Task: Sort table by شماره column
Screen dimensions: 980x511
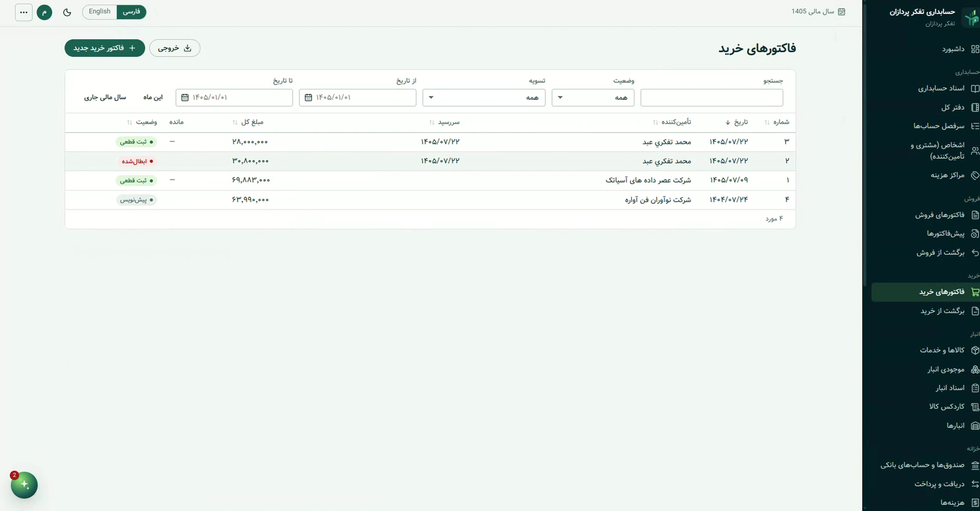Action: pyautogui.click(x=777, y=122)
